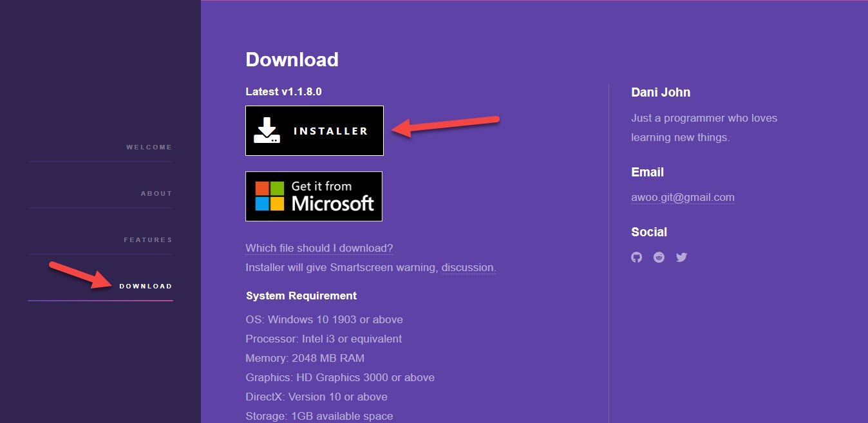Click the 'Get it from' badge text
Image resolution: width=868 pixels, height=423 pixels.
[321, 186]
